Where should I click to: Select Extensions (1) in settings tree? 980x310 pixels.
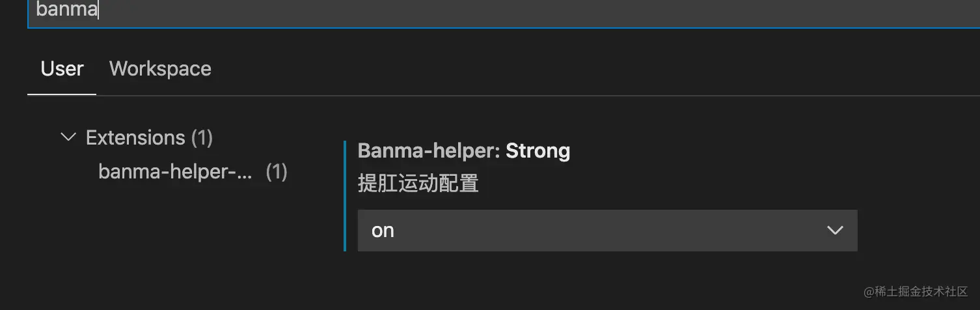coord(149,137)
